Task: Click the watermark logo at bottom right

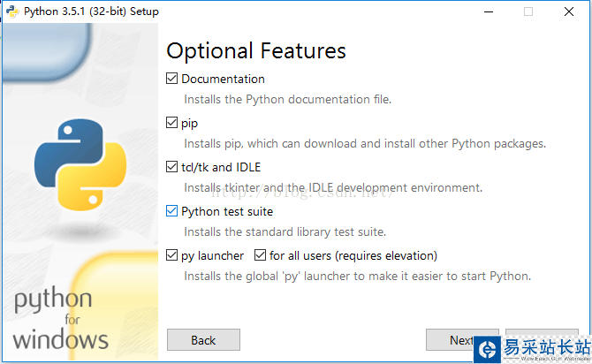Action: (535, 350)
